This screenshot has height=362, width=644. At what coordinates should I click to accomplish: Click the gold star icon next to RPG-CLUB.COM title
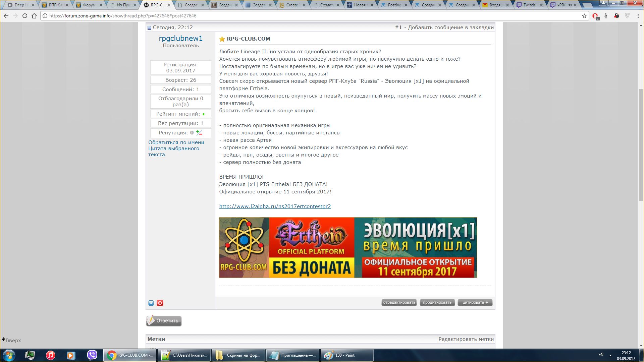coord(222,39)
